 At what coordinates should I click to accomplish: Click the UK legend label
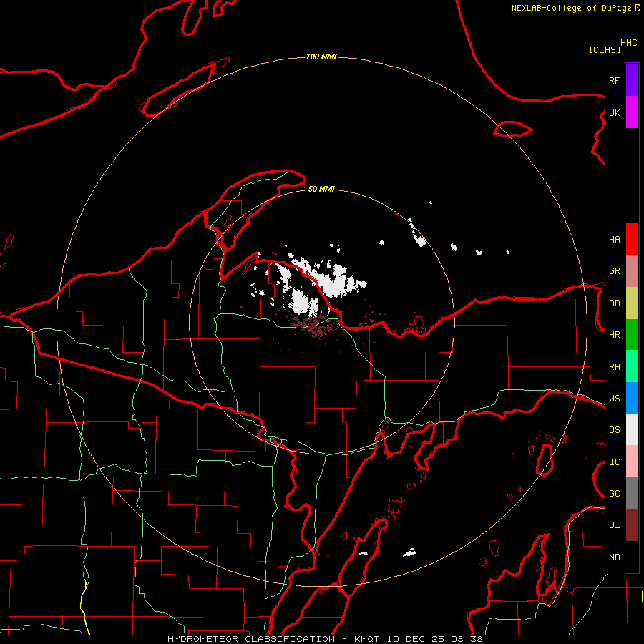(614, 112)
